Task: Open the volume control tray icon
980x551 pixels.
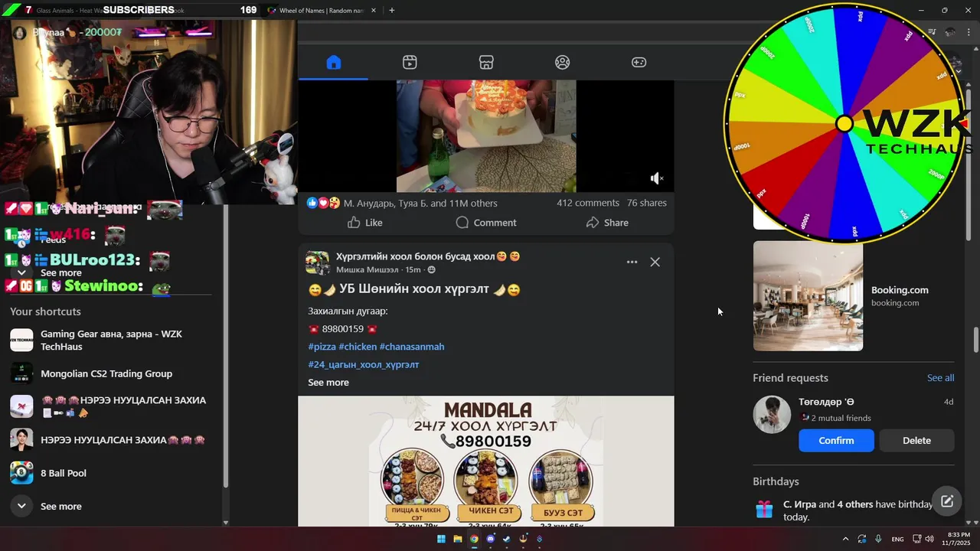Action: [x=929, y=539]
